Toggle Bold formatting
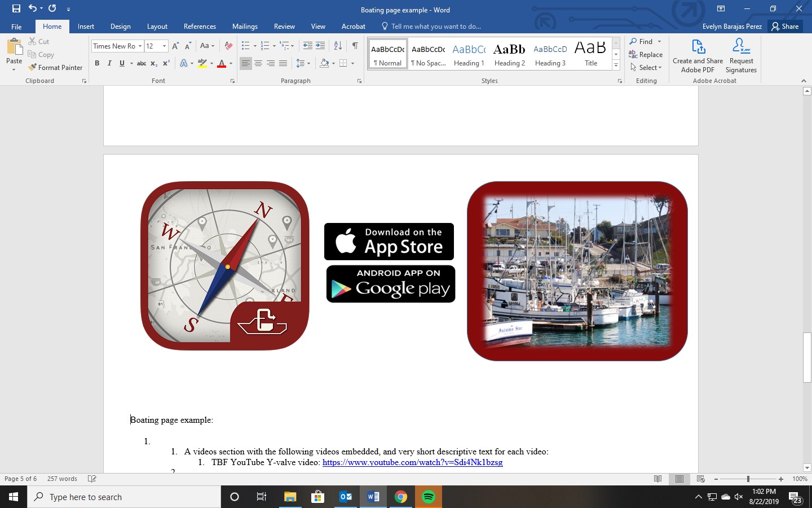The image size is (812, 508). 97,63
